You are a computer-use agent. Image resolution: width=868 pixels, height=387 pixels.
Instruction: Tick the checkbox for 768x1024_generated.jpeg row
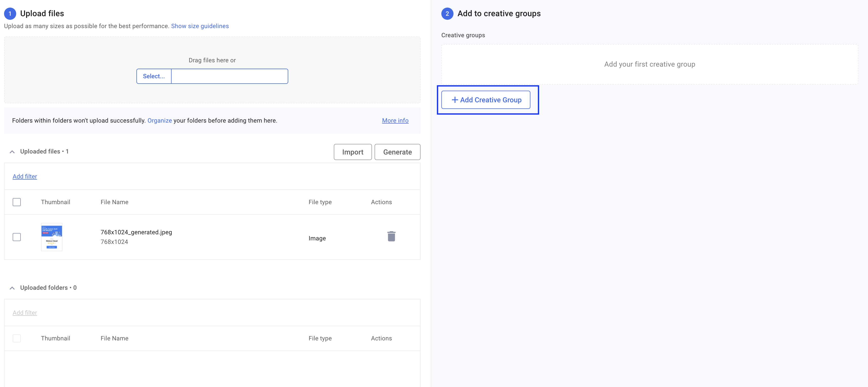point(16,237)
